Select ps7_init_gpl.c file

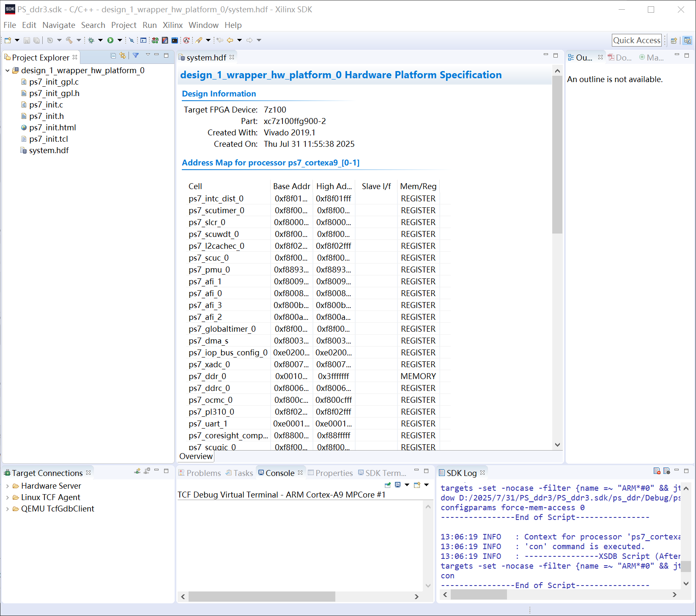click(x=54, y=82)
